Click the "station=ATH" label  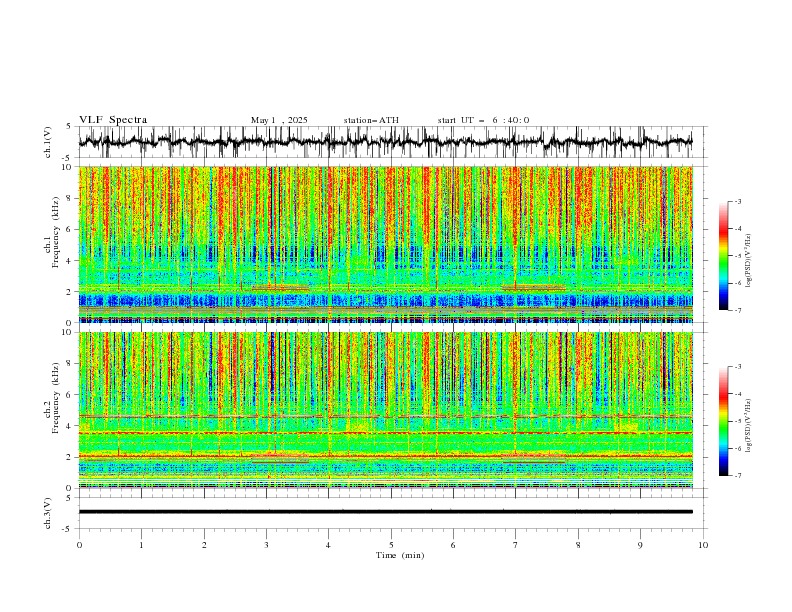(x=371, y=120)
